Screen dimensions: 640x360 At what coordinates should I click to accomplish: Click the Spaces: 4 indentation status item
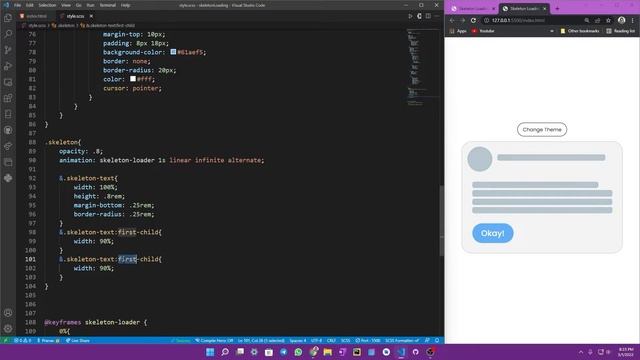tap(298, 340)
